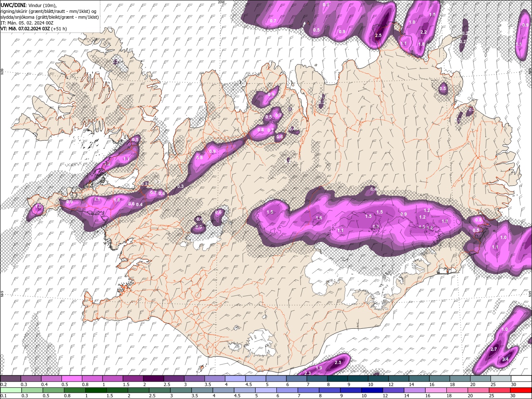The width and height of the screenshot is (532, 399).
Task: Select the pale gray 25 swatch in upper legend
Action: click(501, 378)
